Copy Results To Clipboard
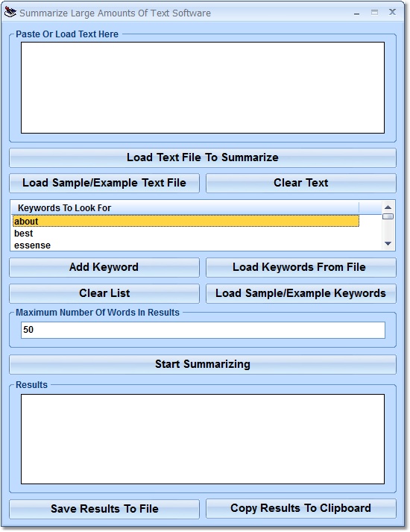 (x=301, y=508)
